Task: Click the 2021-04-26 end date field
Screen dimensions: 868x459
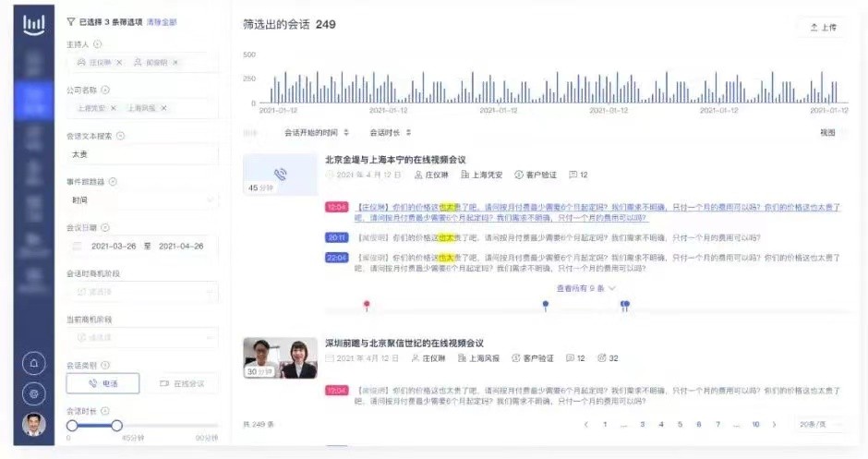Action: pyautogui.click(x=181, y=247)
